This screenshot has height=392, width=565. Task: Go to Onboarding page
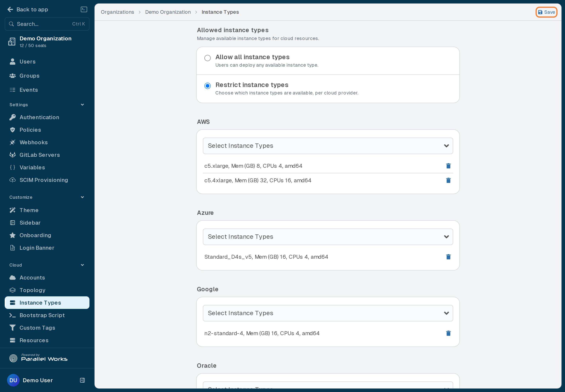pyautogui.click(x=47, y=235)
